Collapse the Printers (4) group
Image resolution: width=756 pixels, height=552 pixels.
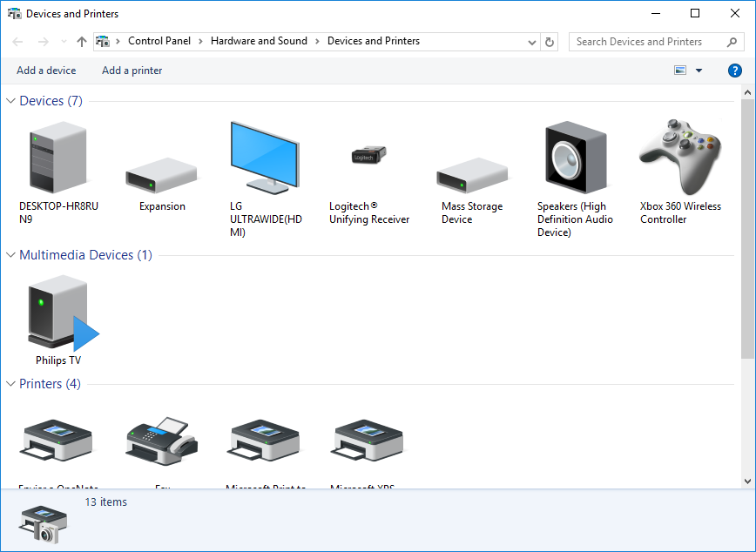coord(10,384)
